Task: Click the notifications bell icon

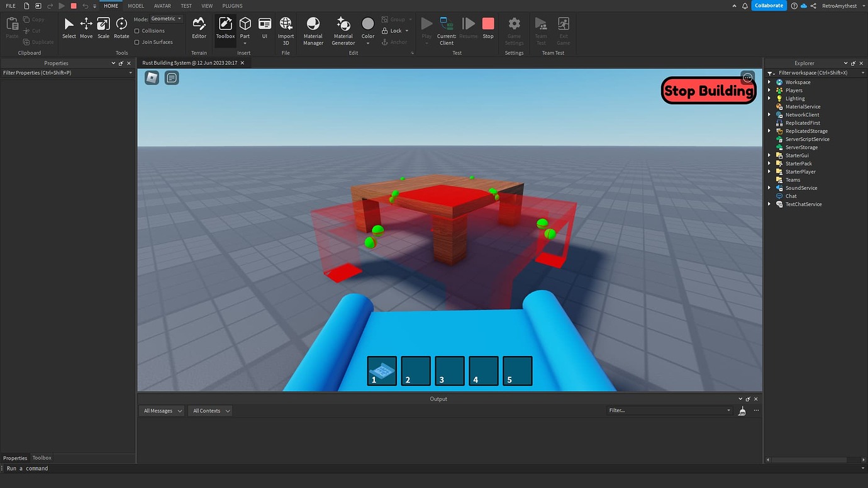Action: [745, 6]
